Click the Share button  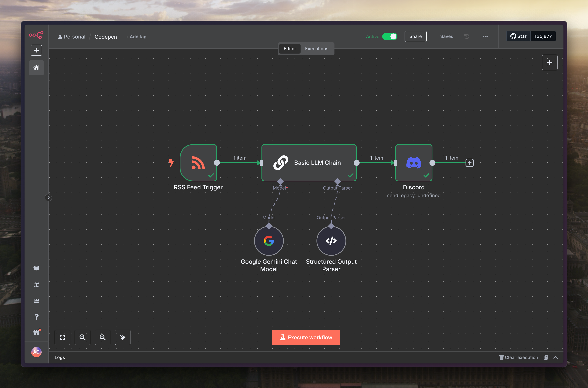coord(415,36)
